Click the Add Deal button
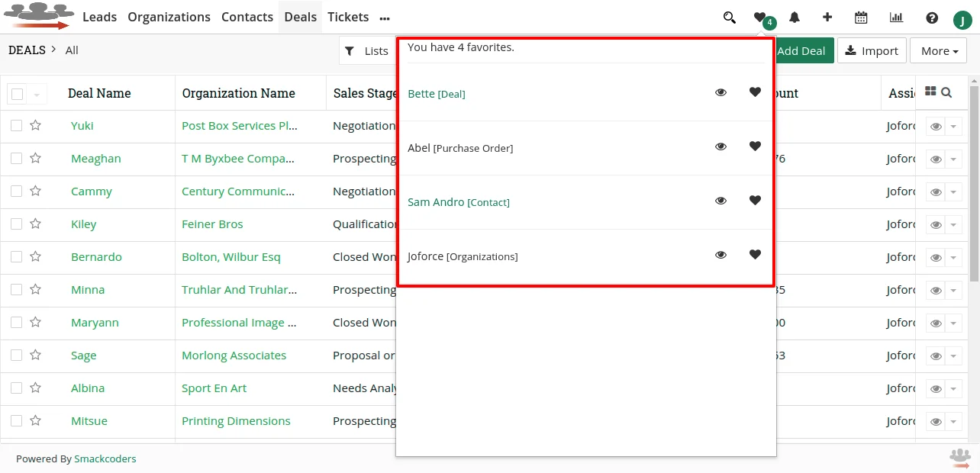Image resolution: width=980 pixels, height=473 pixels. tap(802, 50)
